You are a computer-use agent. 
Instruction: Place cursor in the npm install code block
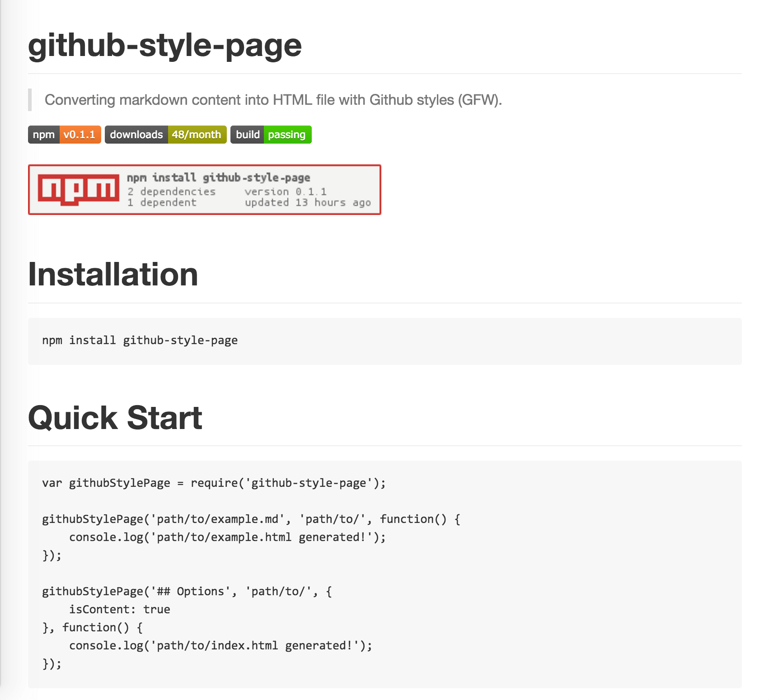[385, 341]
